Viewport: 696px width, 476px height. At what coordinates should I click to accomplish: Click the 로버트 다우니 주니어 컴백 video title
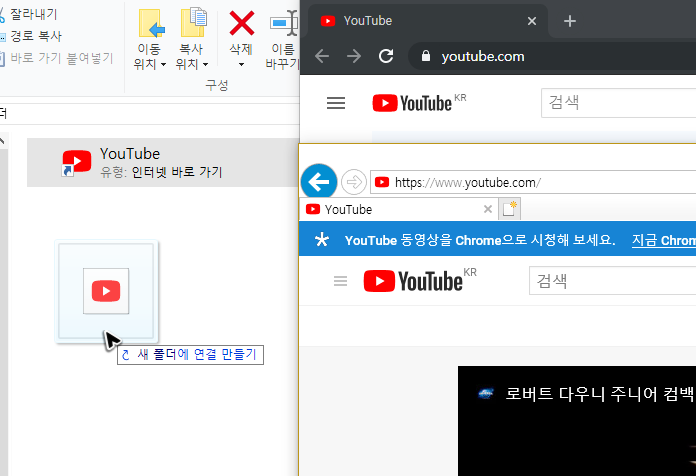tap(600, 394)
